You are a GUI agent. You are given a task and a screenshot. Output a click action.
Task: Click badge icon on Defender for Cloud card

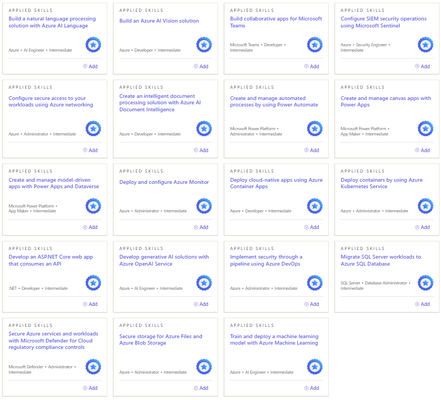[93, 367]
